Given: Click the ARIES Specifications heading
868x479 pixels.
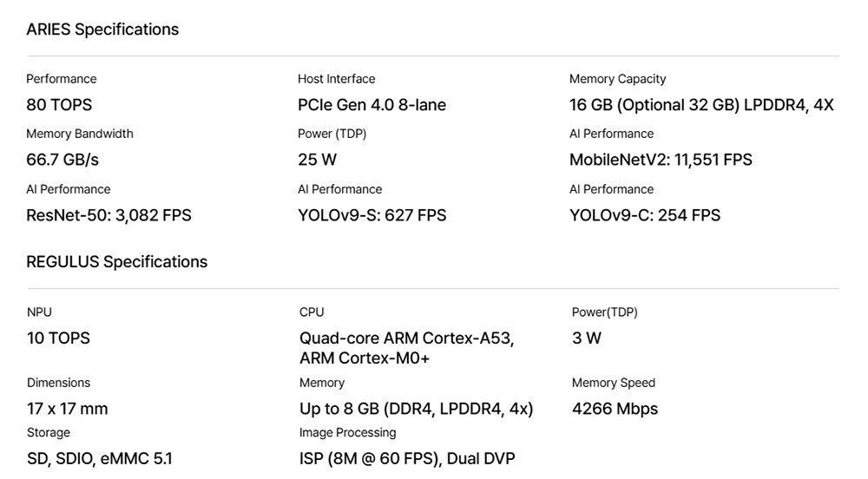Looking at the screenshot, I should (x=102, y=30).
